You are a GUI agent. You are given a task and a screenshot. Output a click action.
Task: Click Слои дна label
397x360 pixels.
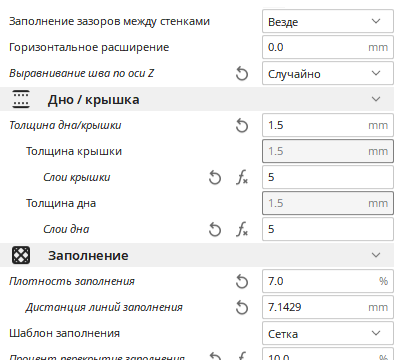[66, 230]
